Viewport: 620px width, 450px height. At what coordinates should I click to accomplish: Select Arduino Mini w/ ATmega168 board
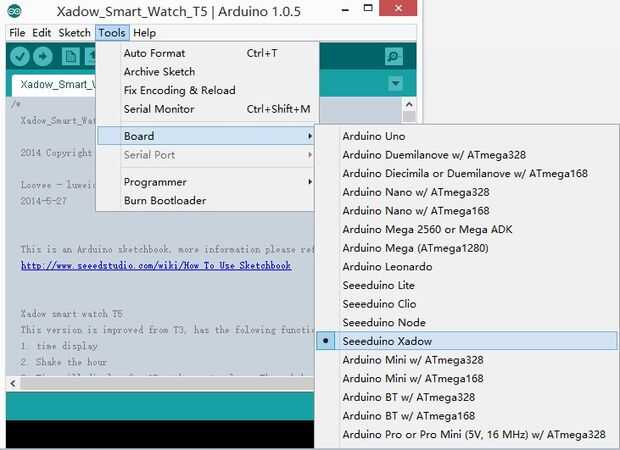pyautogui.click(x=467, y=378)
